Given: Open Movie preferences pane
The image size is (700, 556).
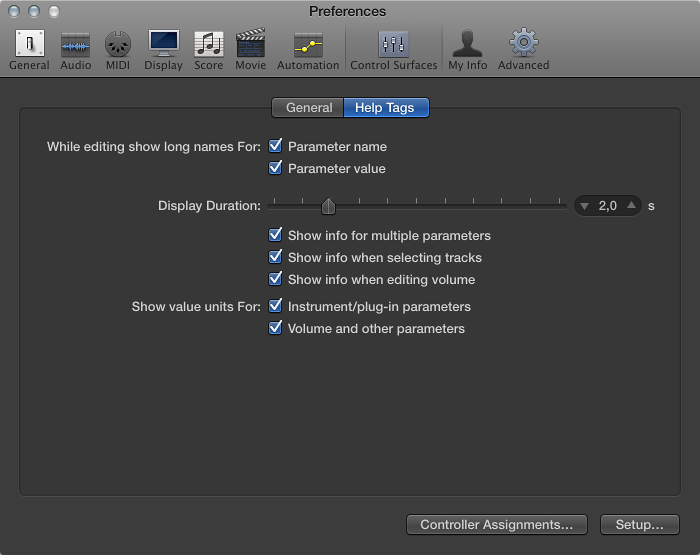Looking at the screenshot, I should pos(250,50).
